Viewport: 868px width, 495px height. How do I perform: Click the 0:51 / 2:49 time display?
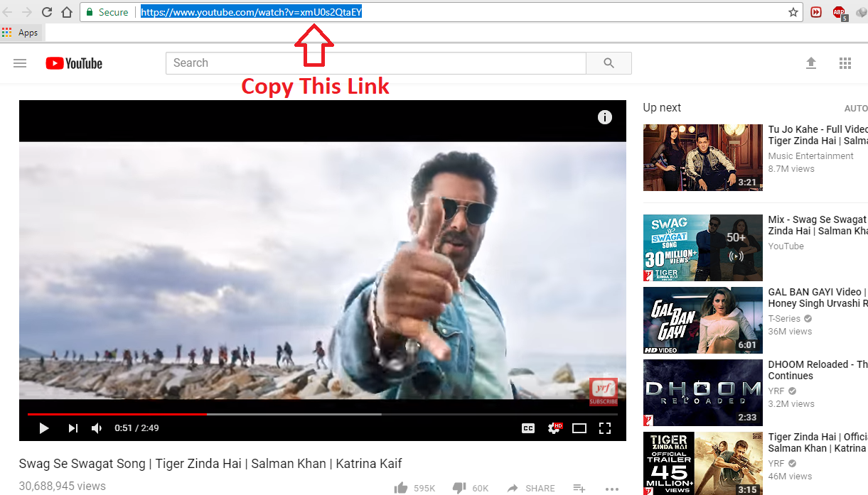click(x=136, y=428)
